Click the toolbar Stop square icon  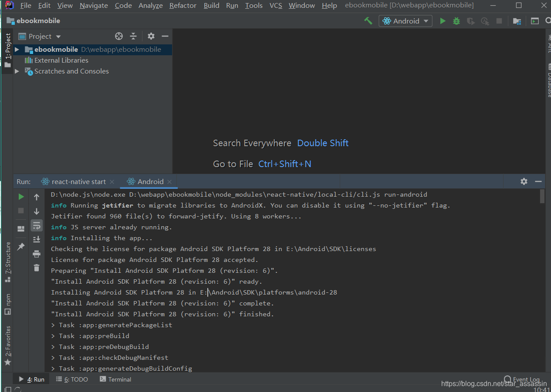point(499,21)
